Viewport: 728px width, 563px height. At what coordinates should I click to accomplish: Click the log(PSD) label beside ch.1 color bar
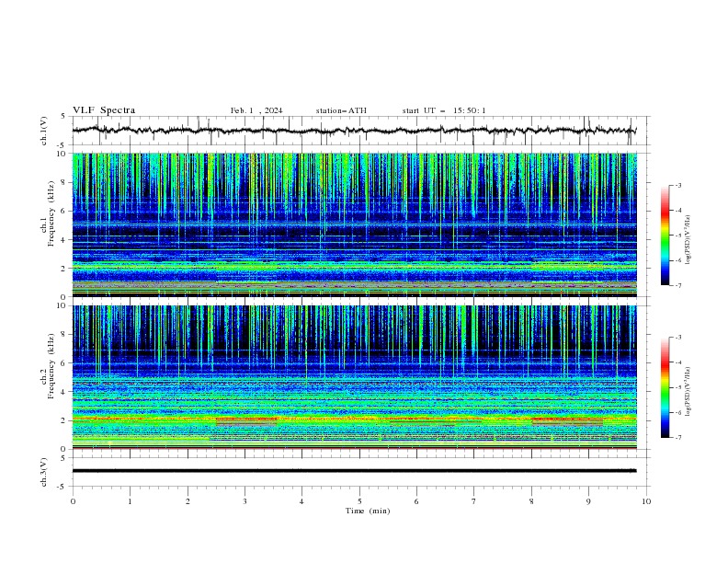(688, 240)
